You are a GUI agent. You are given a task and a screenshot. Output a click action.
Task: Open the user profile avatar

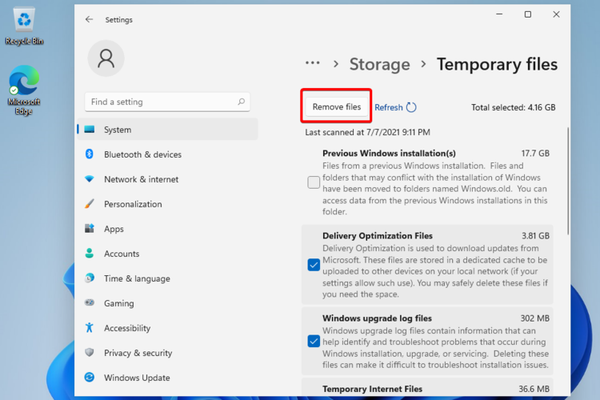(106, 58)
